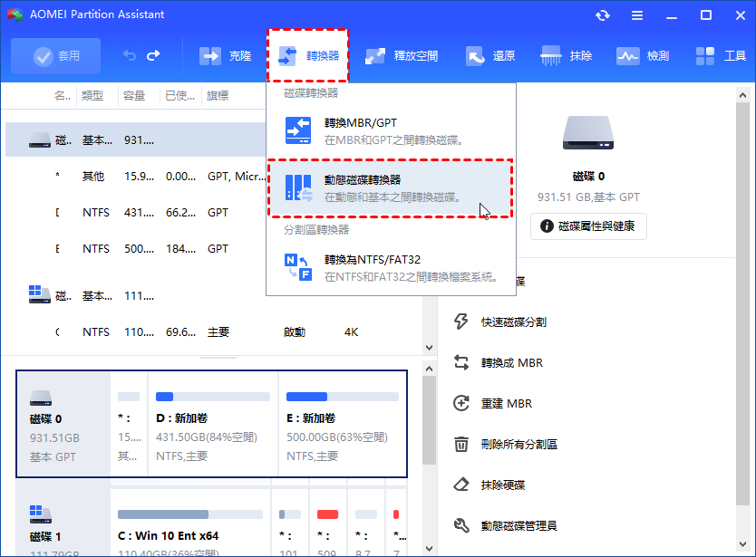Select 動態磁碟轉換器 menu entry
Image resolution: width=756 pixels, height=557 pixels.
point(390,187)
